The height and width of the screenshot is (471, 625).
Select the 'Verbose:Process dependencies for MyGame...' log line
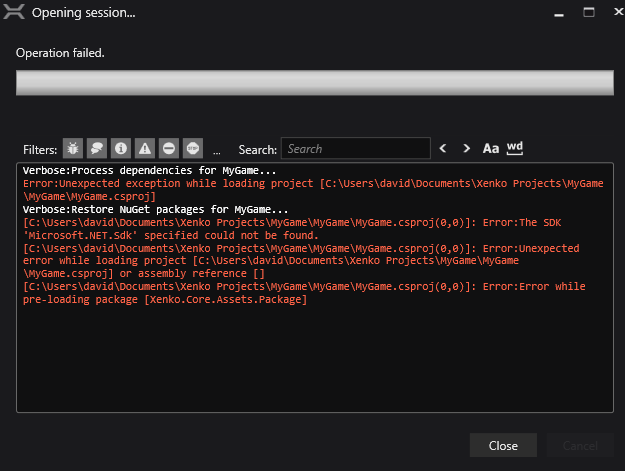click(x=149, y=171)
